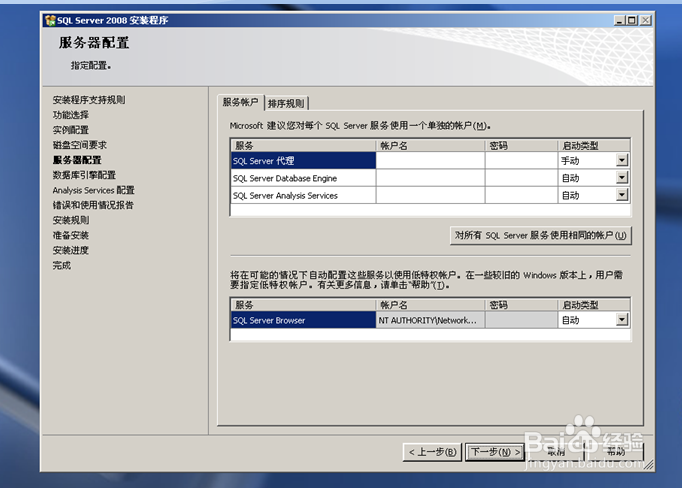Click account name field for SQL Server Analysis Services

[430, 195]
